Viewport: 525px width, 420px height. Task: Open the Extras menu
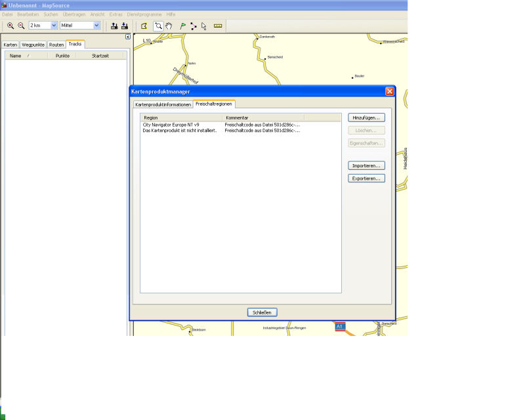tap(116, 14)
